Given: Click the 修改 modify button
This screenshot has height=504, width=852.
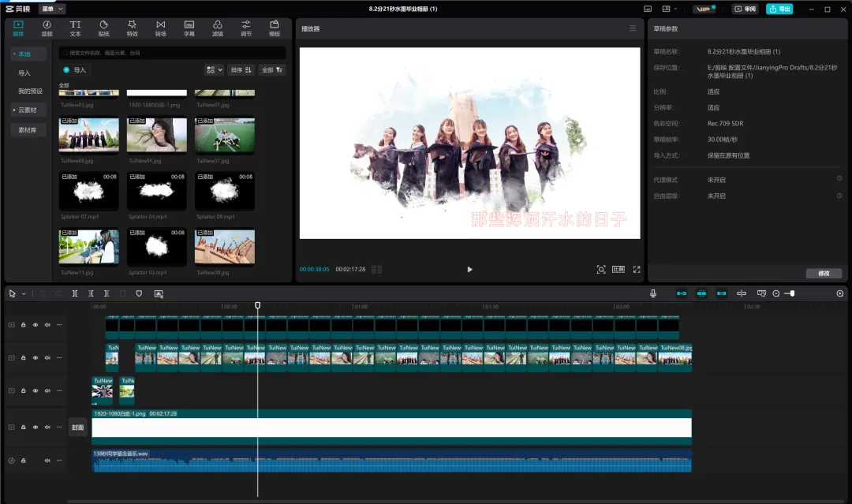Looking at the screenshot, I should (x=824, y=273).
